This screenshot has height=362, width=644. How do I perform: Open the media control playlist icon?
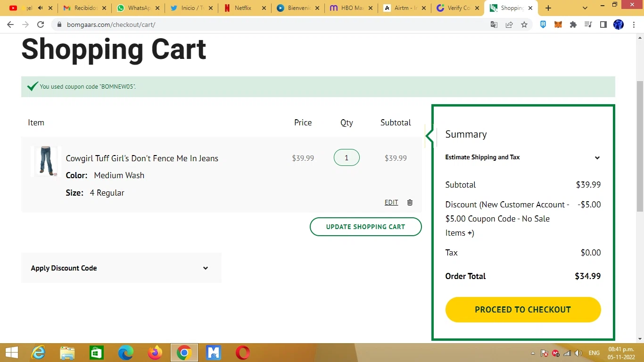click(x=588, y=25)
